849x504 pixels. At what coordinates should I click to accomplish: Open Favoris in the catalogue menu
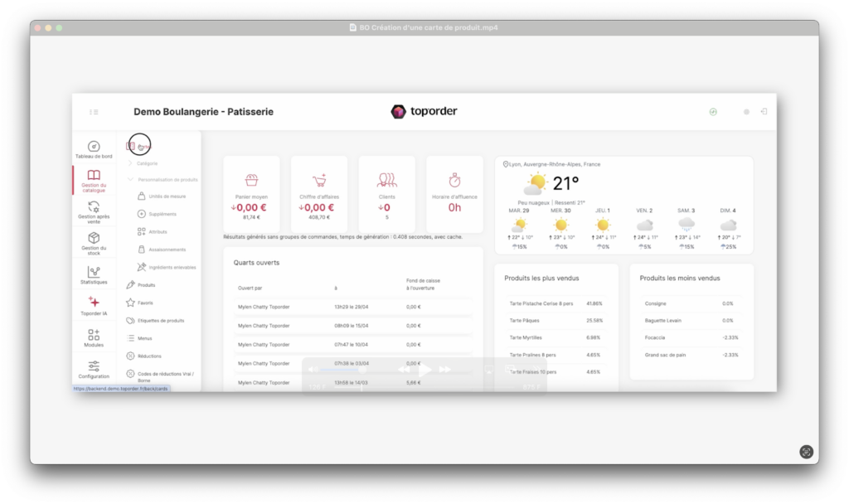point(145,303)
